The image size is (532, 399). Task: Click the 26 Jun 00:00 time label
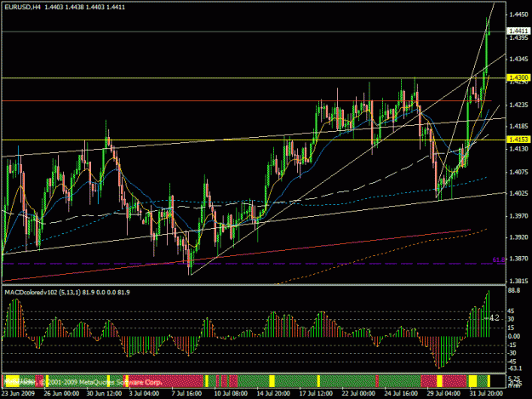click(61, 393)
